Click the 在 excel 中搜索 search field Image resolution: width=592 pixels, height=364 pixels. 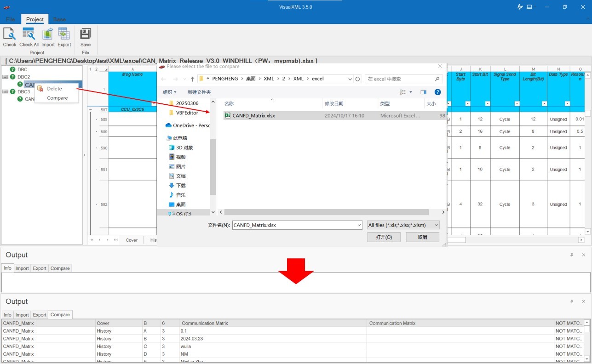tap(404, 79)
